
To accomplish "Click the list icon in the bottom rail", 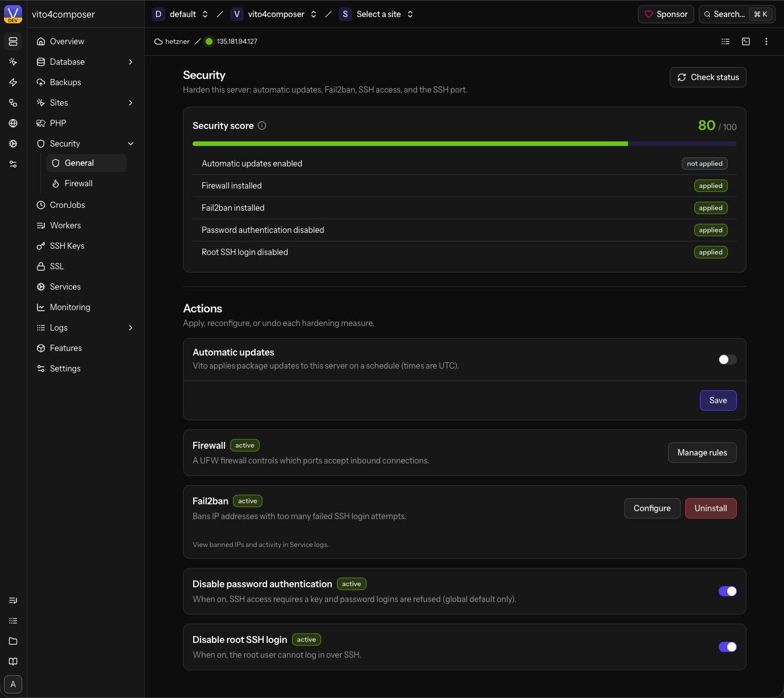I will tap(13, 621).
